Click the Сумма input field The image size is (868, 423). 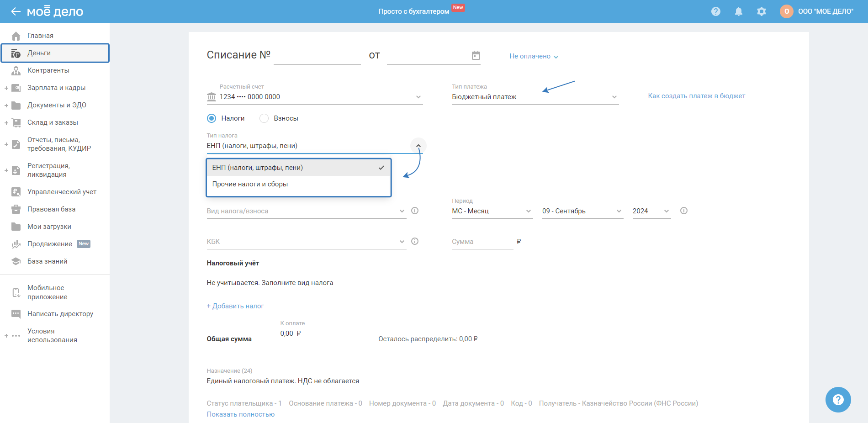click(x=482, y=242)
